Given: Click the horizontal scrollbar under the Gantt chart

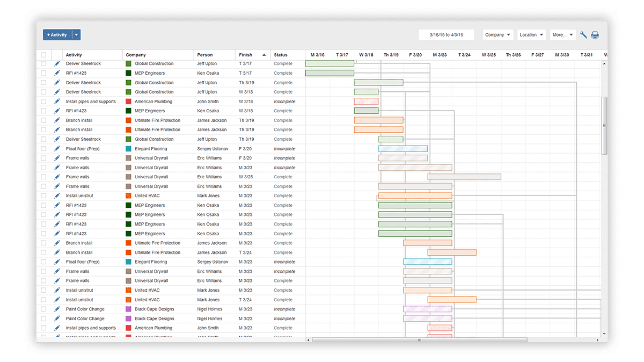Looking at the screenshot, I should [419, 339].
